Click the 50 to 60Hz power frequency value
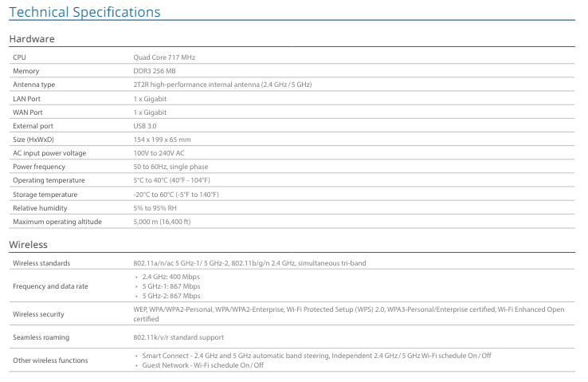Screen dimensions: 588x382 [x=171, y=167]
